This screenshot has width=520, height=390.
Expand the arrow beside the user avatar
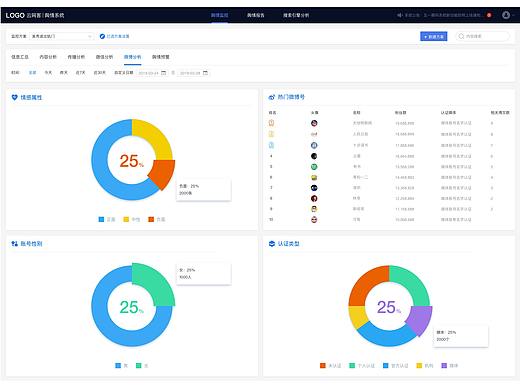tap(514, 15)
